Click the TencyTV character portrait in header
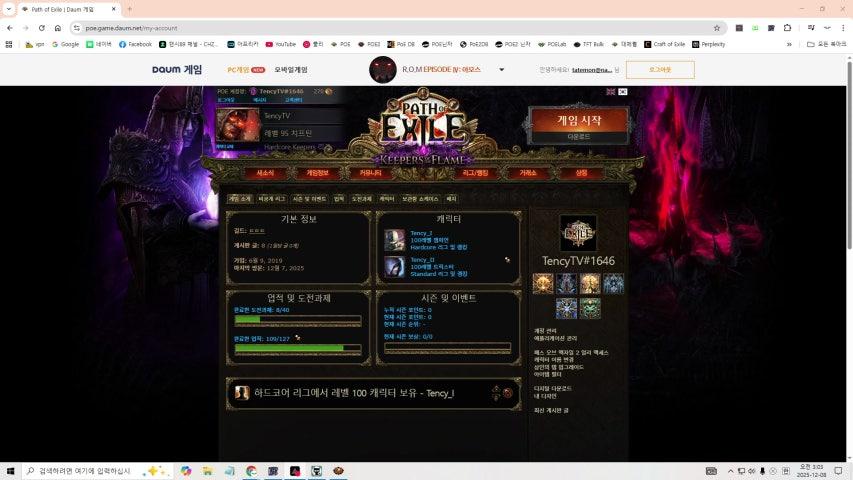The width and height of the screenshot is (853, 480). pos(238,125)
